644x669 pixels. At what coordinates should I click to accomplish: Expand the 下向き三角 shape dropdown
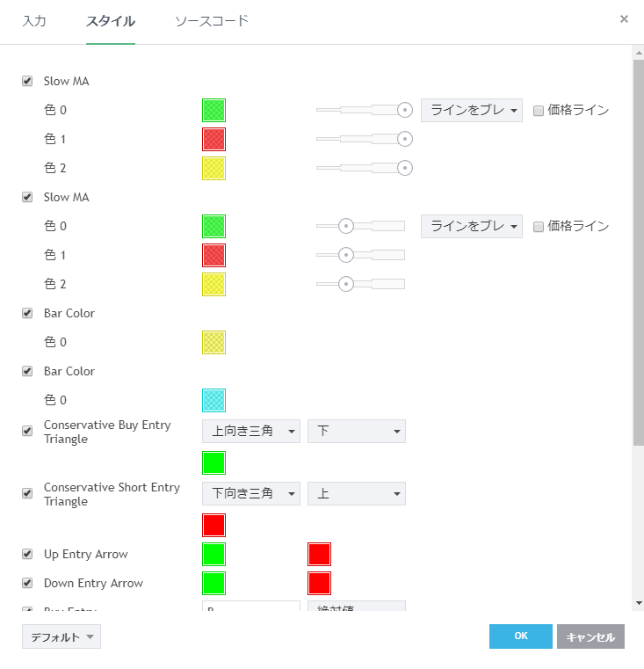pyautogui.click(x=250, y=494)
